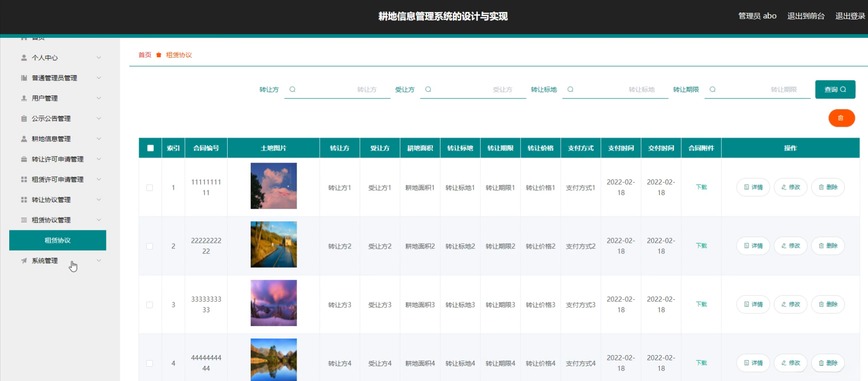Click the 耕地信息管理 sidebar icon
The image size is (868, 381).
(24, 139)
